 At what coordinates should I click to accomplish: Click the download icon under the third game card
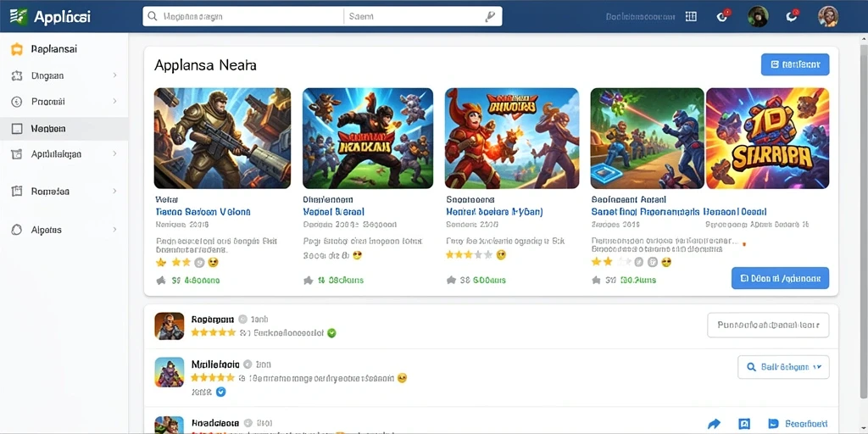click(451, 280)
